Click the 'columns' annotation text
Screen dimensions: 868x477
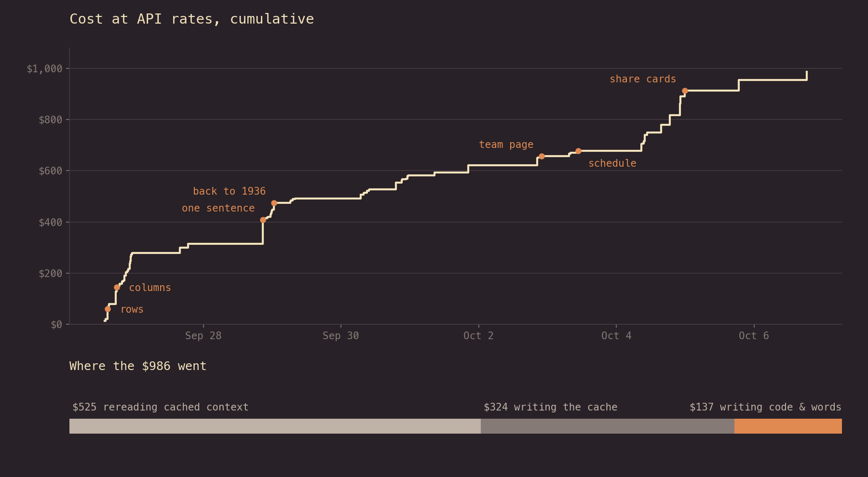point(150,288)
